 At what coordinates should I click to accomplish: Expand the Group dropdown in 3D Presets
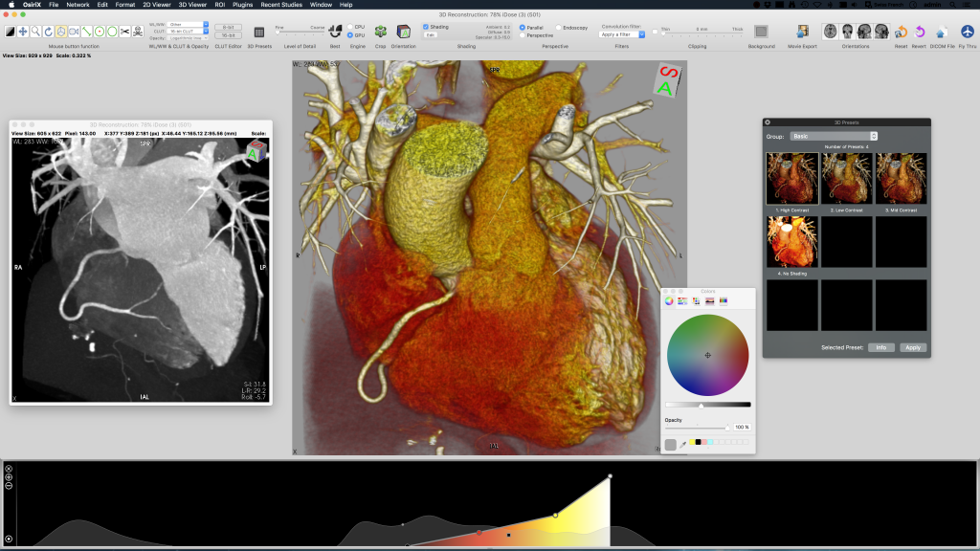834,137
